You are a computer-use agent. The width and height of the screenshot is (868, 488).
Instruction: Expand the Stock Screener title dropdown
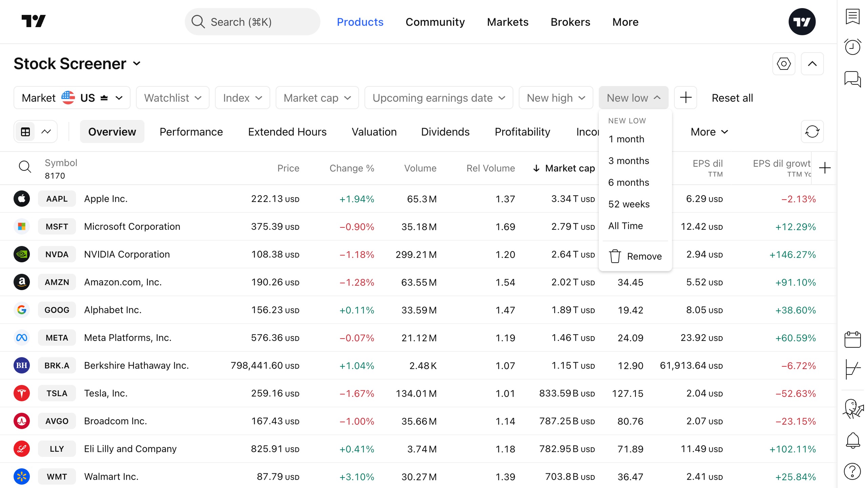pyautogui.click(x=137, y=64)
